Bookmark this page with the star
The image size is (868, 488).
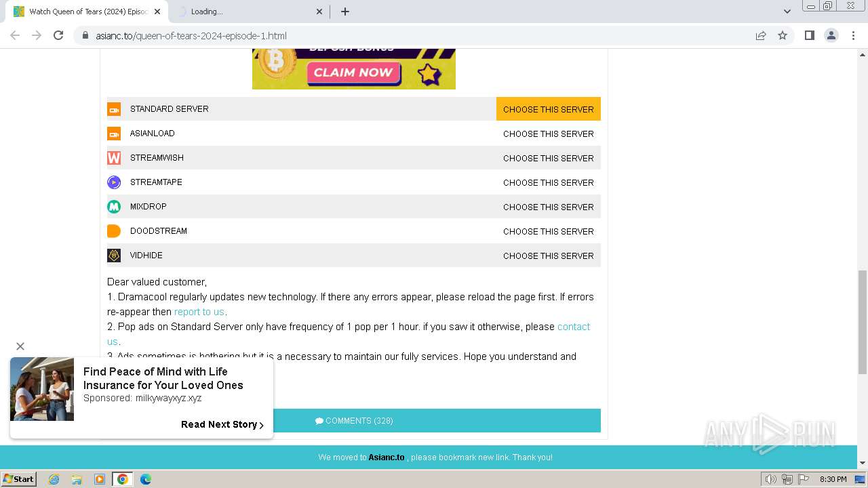coord(783,35)
